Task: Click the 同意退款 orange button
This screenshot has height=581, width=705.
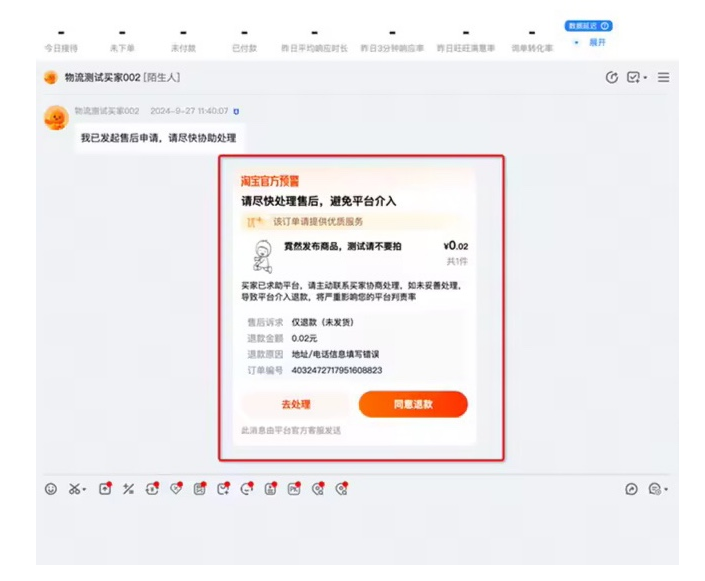Action: point(413,404)
